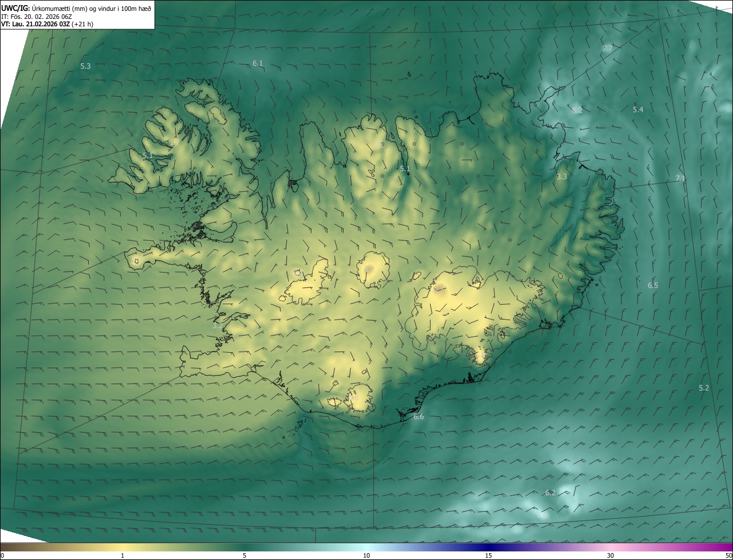733x560 pixels.
Task: Click the map value label 3.3
Action: [x=562, y=177]
